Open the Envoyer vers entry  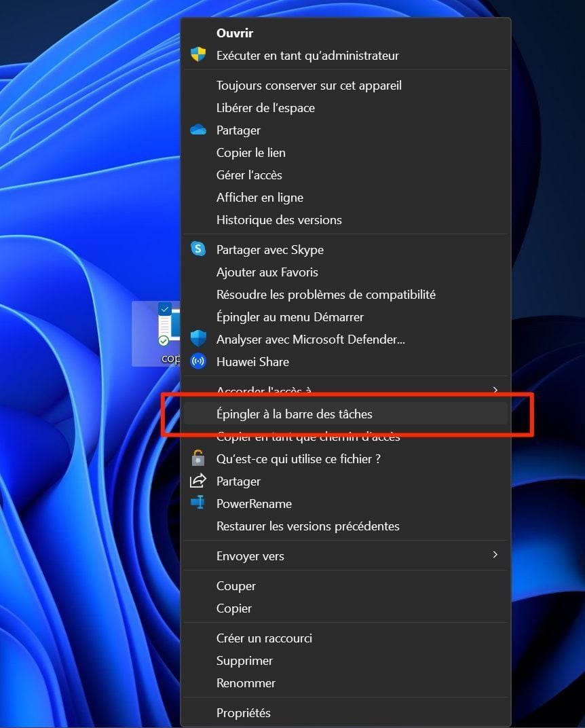click(345, 556)
